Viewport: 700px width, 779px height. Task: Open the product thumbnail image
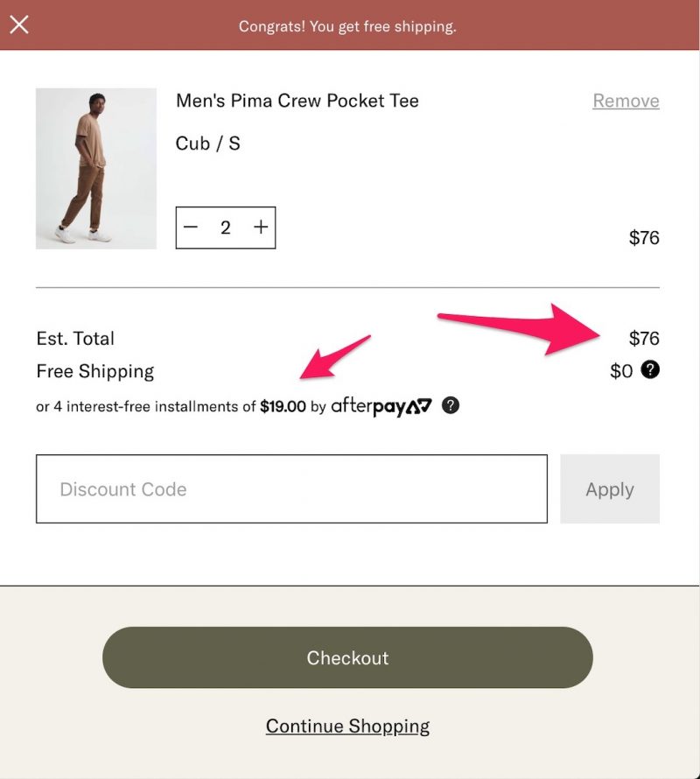96,168
